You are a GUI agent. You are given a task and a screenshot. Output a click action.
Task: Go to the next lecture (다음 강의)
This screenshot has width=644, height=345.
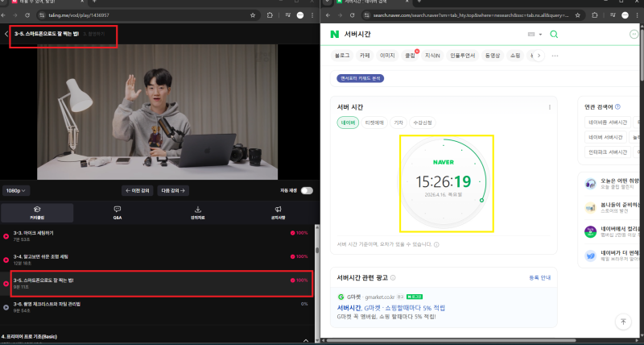point(173,190)
